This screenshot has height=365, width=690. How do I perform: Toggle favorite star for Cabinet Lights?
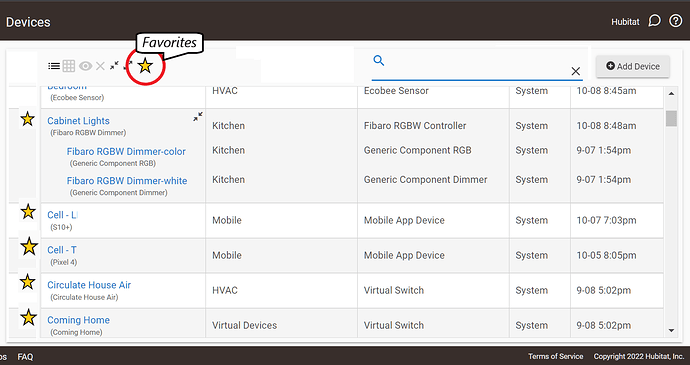click(27, 118)
